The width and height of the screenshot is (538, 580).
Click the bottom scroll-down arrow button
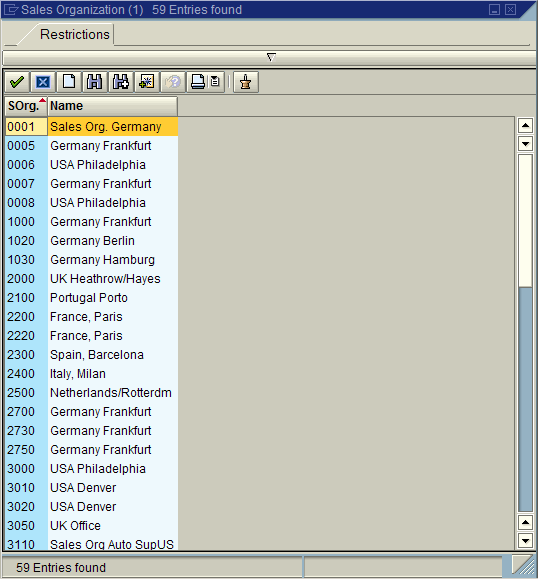[x=525, y=540]
